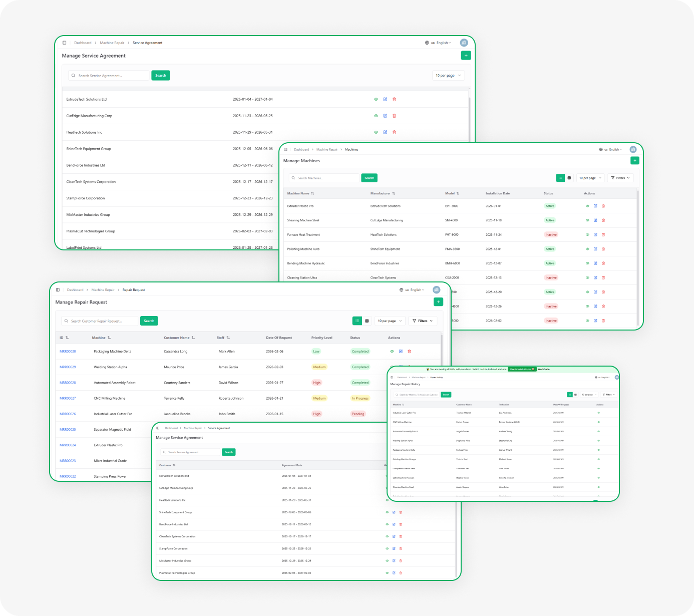
Task: Go to Dashboard breadcrumb in the Repair History window
Action: [402, 377]
